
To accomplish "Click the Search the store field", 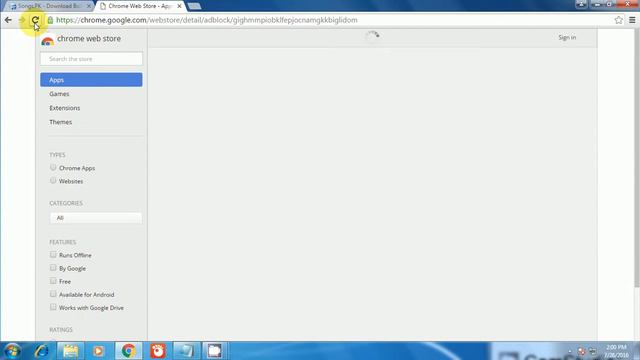I will point(91,59).
